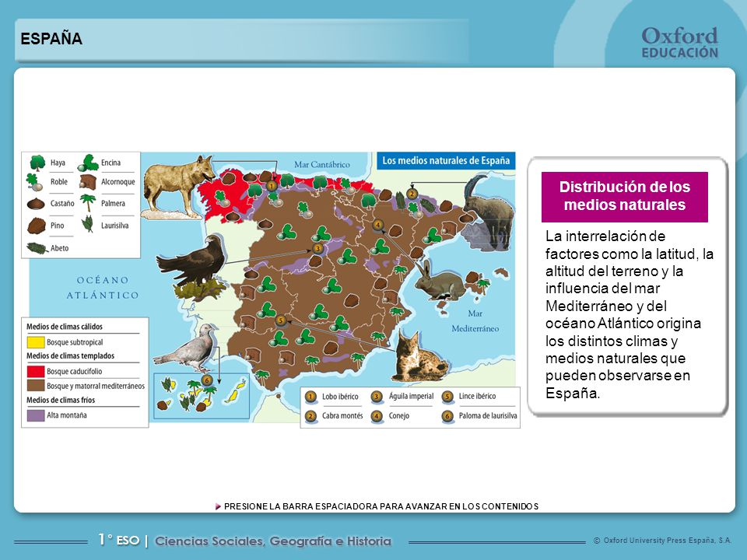Click the Abeto fir branch legend icon

pyautogui.click(x=37, y=247)
